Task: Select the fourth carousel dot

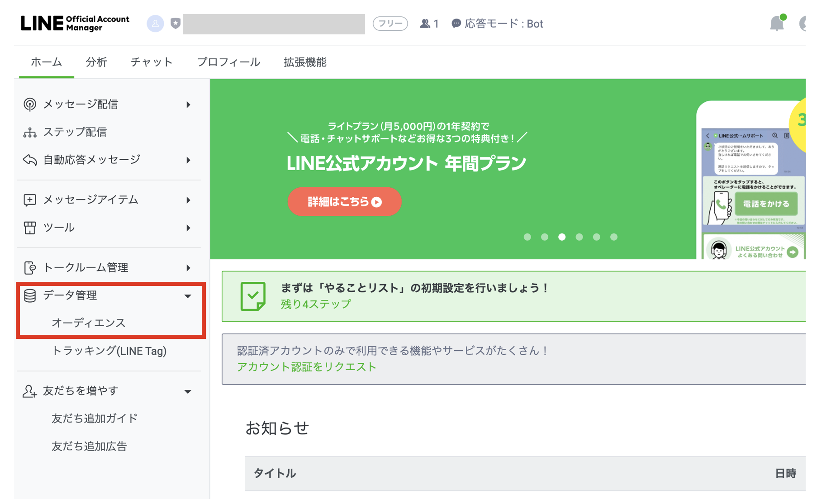Action: (x=579, y=237)
